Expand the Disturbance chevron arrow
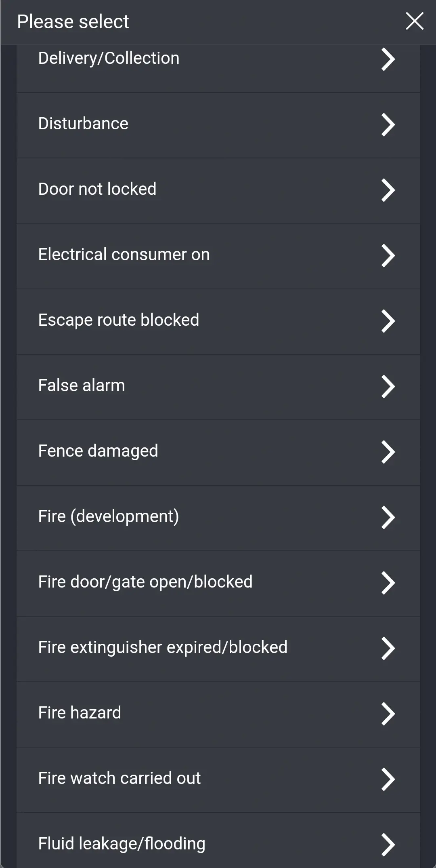This screenshot has width=436, height=868. pyautogui.click(x=388, y=124)
